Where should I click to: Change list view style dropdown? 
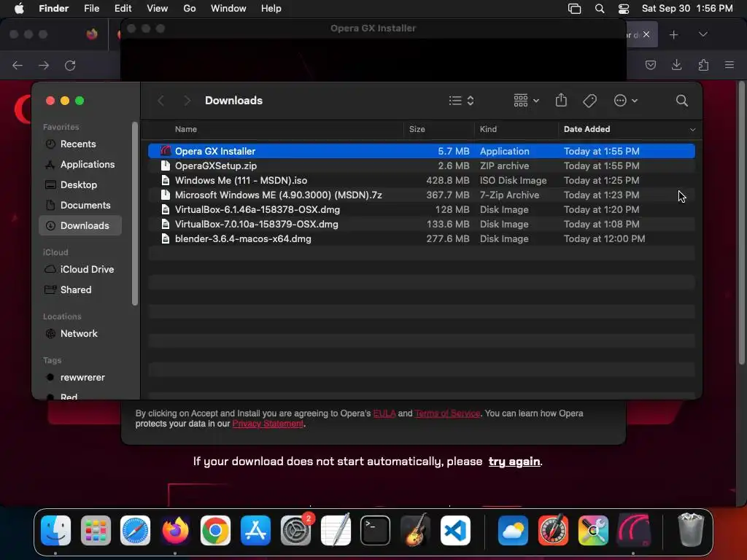tap(461, 101)
